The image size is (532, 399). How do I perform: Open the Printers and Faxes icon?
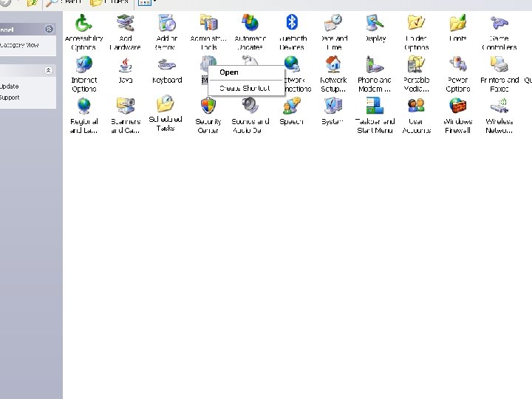pyautogui.click(x=499, y=65)
